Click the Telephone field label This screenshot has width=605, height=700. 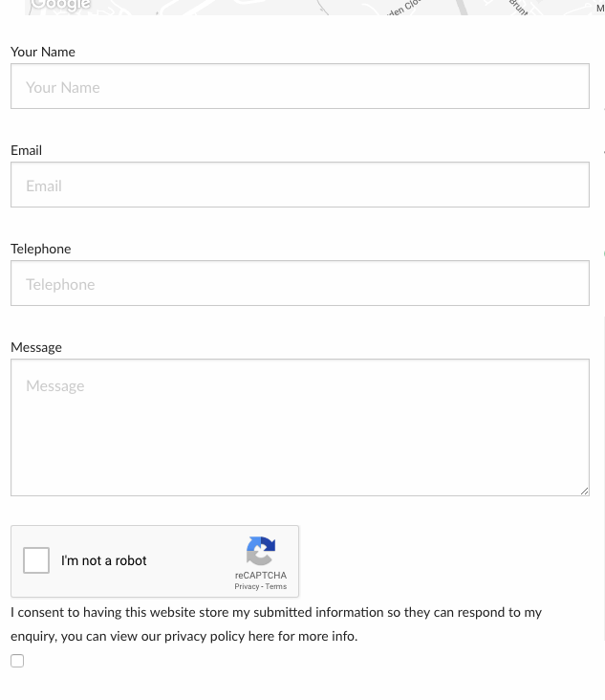(x=40, y=249)
